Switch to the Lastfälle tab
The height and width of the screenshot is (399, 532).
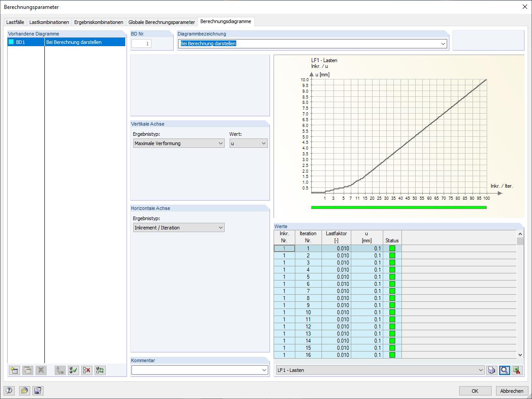(15, 22)
